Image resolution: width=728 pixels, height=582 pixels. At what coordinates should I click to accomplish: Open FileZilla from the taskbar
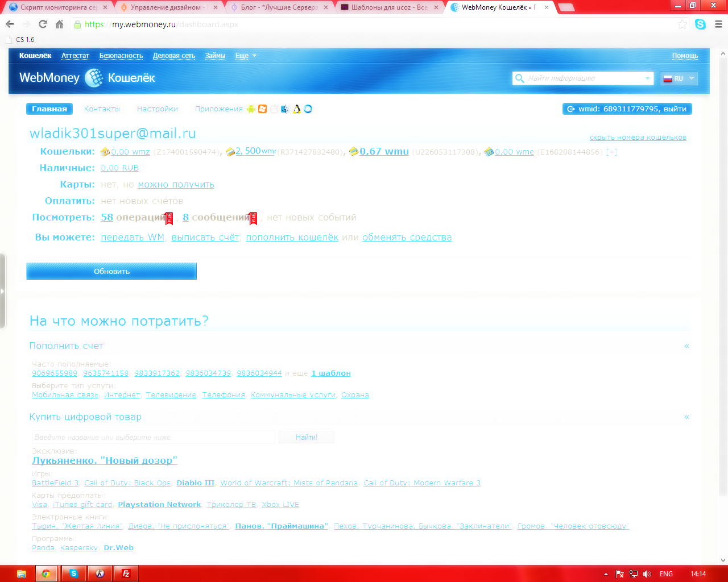[x=126, y=573]
